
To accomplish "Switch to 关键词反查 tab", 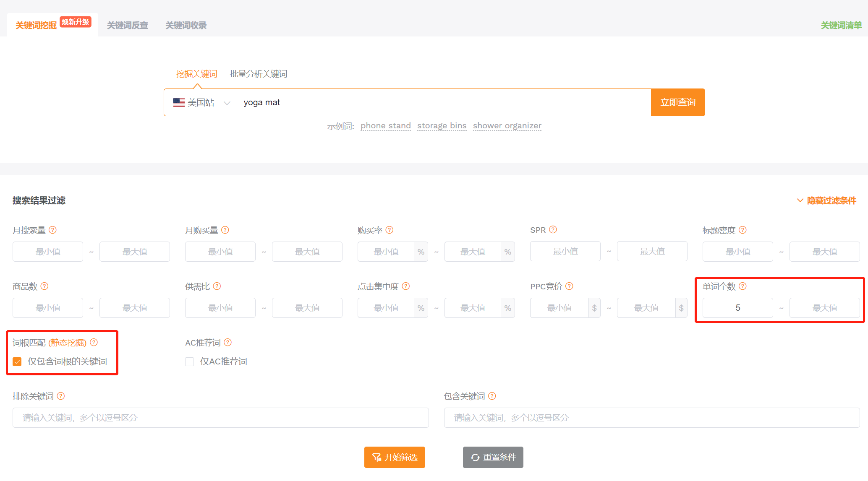I will 127,25.
